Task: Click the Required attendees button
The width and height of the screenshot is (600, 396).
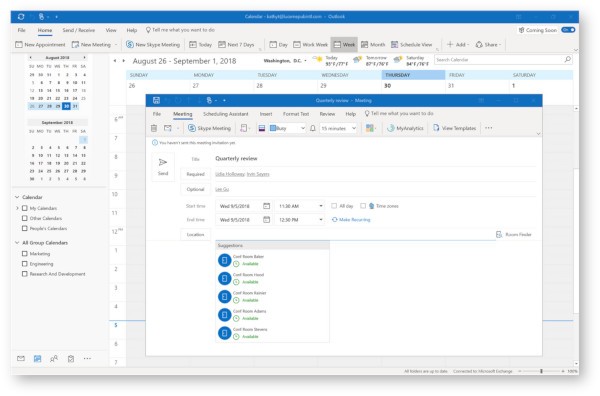Action: click(x=196, y=174)
